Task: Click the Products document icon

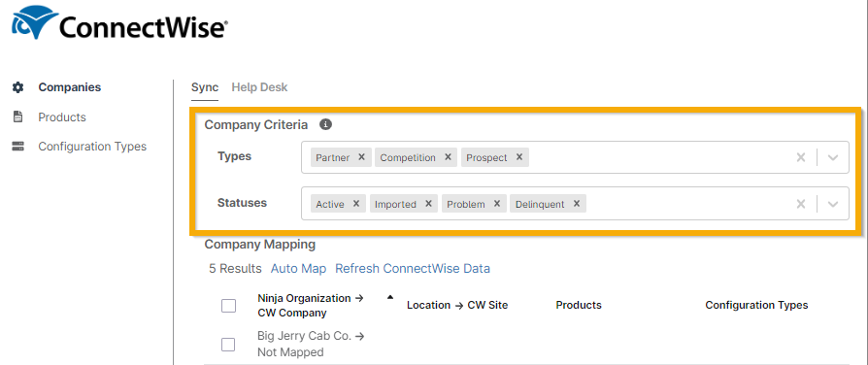Action: pyautogui.click(x=18, y=116)
